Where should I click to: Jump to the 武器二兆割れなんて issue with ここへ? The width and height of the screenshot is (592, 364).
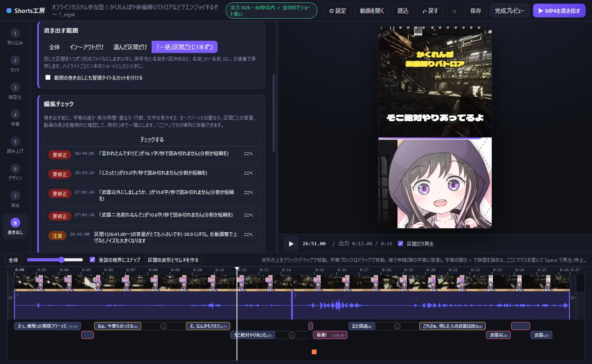point(248,215)
